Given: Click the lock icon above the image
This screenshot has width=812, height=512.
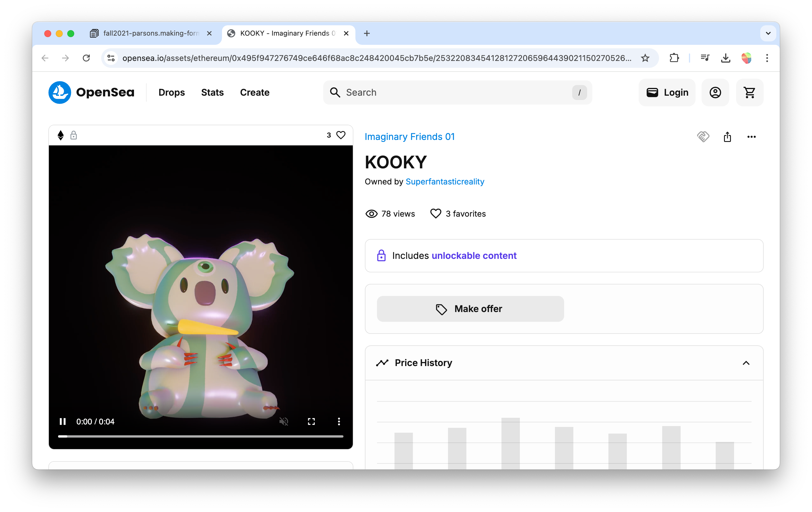Looking at the screenshot, I should coord(74,135).
